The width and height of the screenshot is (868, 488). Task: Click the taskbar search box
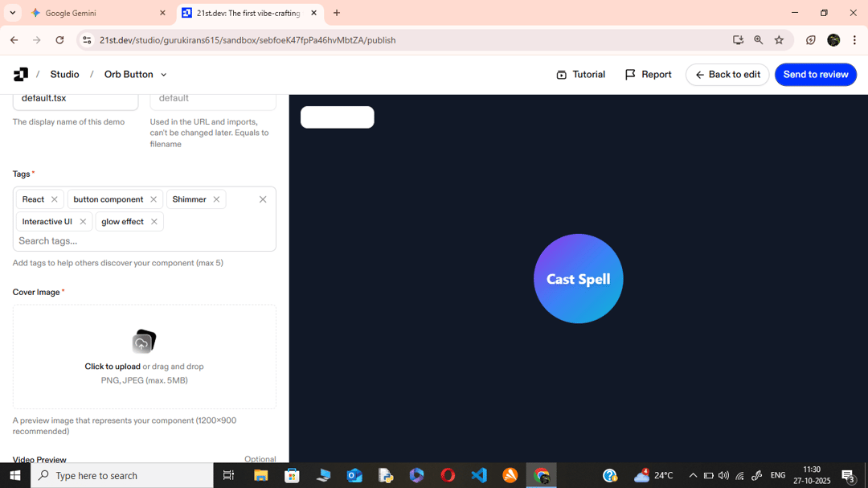122,475
